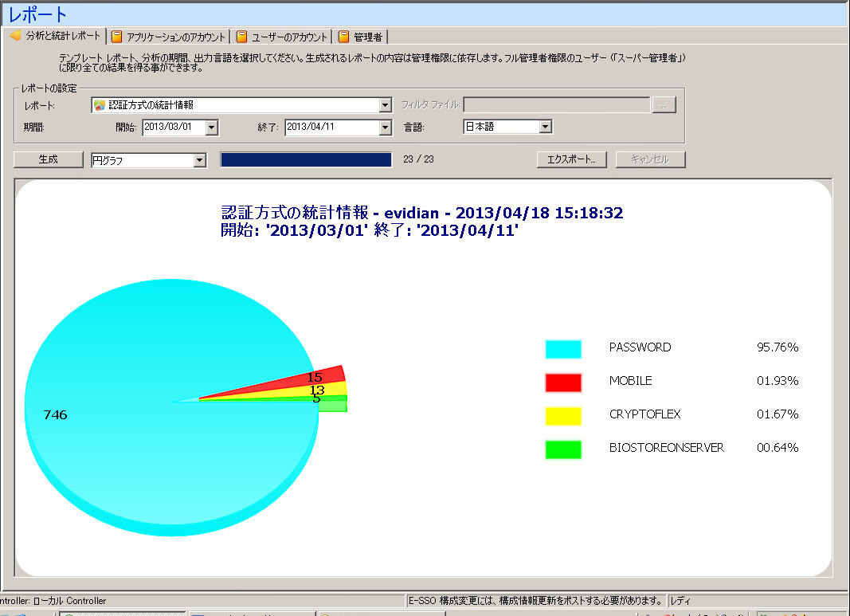850x616 pixels.
Task: Click the pie chart icon beside 認証方式の統計情報
Action: click(x=99, y=104)
